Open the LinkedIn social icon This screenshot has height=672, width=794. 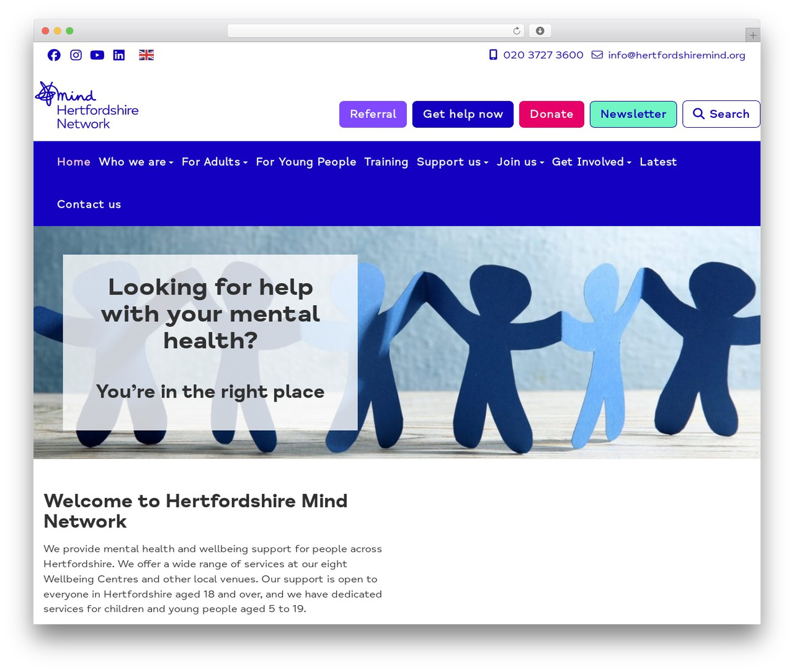119,55
